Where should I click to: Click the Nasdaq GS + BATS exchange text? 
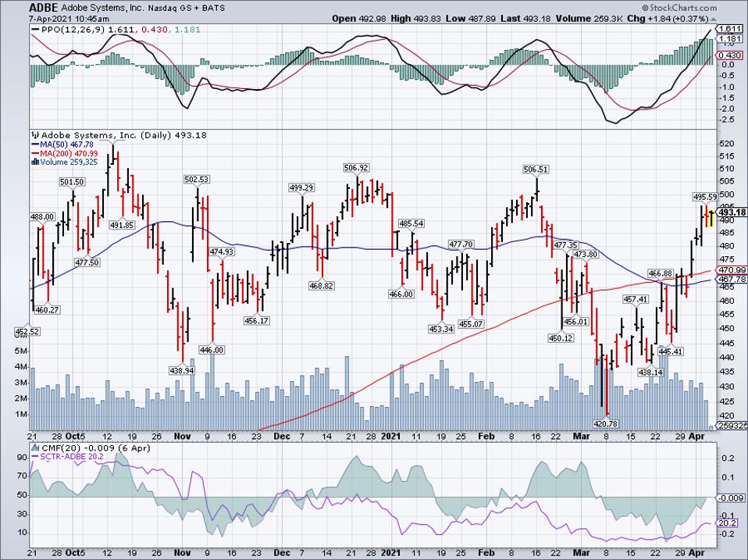(x=185, y=8)
